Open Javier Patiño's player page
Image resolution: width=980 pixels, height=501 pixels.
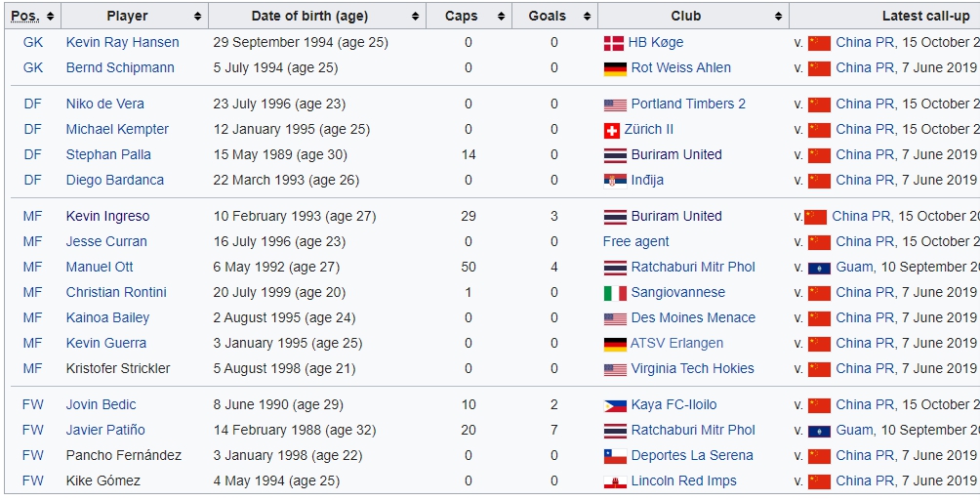click(105, 431)
